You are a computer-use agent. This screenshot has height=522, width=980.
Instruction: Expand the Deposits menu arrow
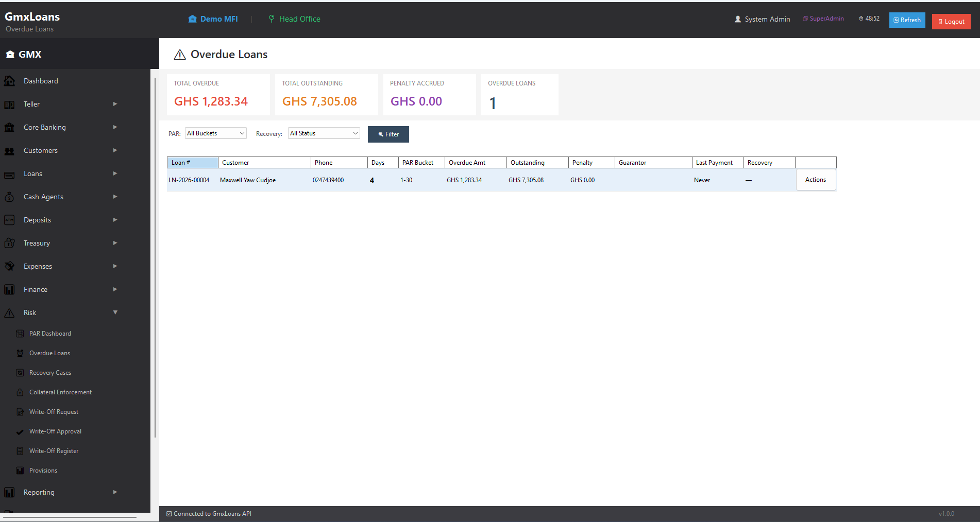pos(115,220)
